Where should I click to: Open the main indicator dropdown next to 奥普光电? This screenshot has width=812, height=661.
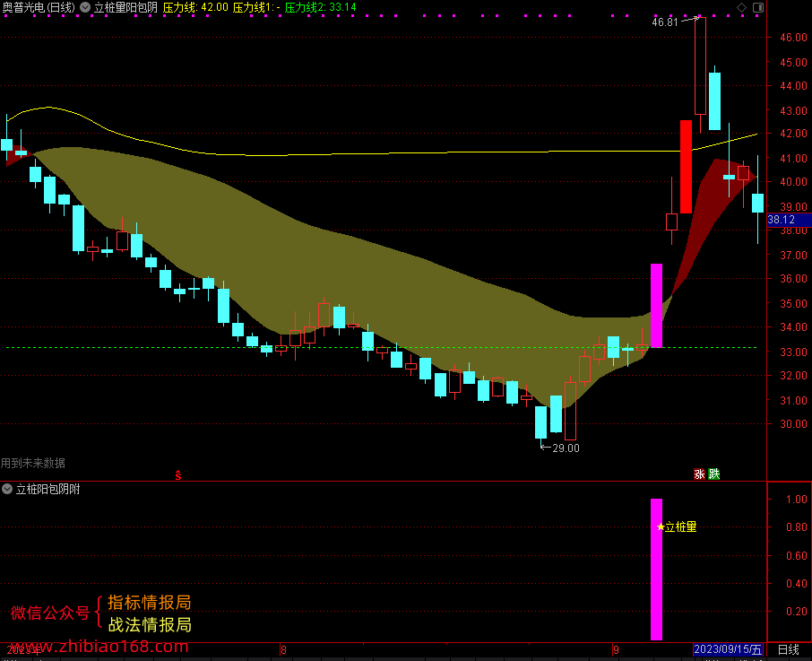pyautogui.click(x=85, y=7)
